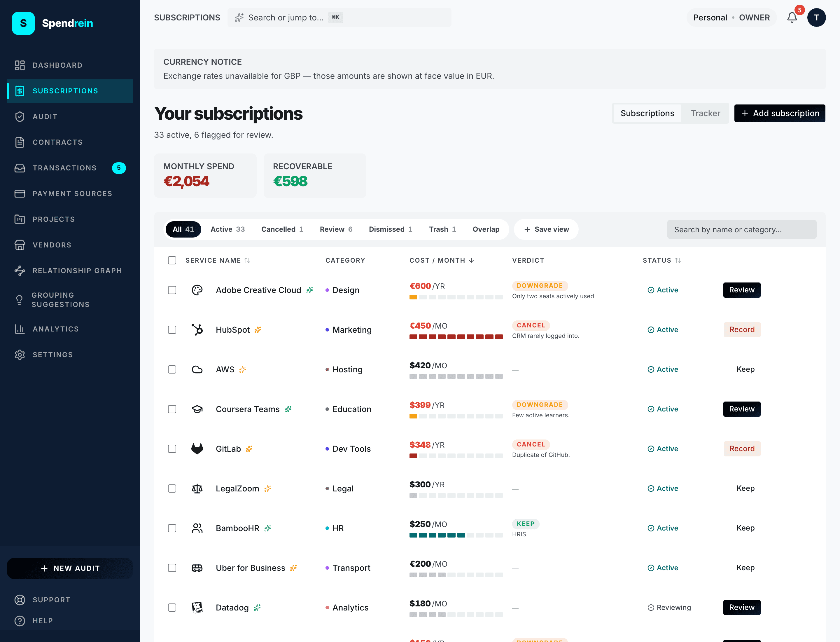Check the Coursera Teams row checkbox
This screenshot has width=840, height=642.
[x=172, y=409]
